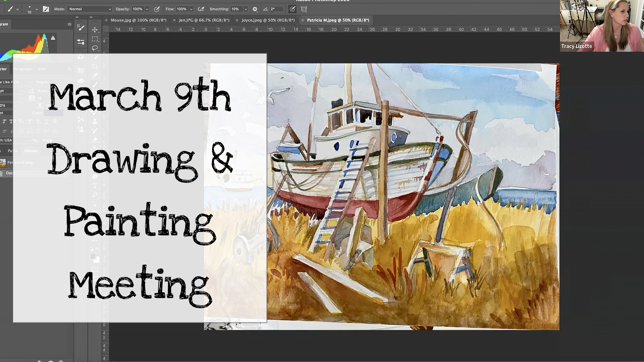Close the Mouse.jpg document tab
The image size is (644, 362).
[x=106, y=20]
